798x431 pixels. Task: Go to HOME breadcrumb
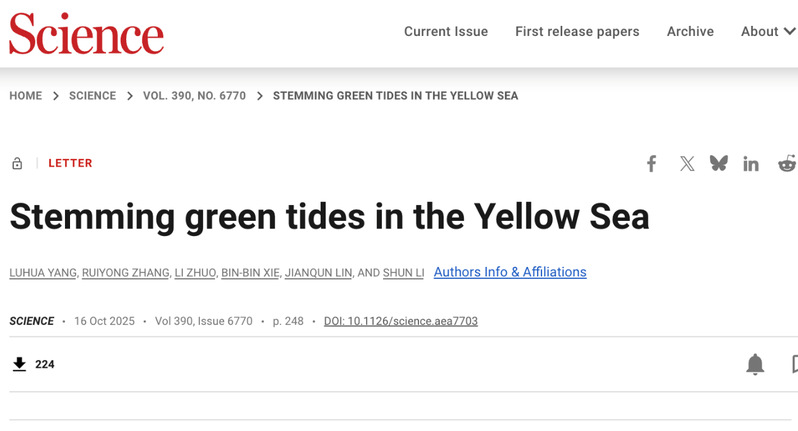tap(26, 96)
